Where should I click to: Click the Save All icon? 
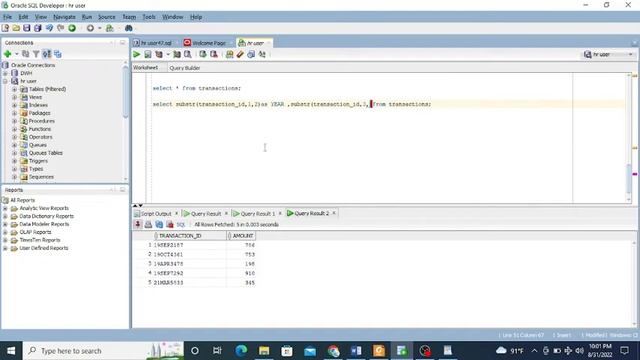coord(38,28)
